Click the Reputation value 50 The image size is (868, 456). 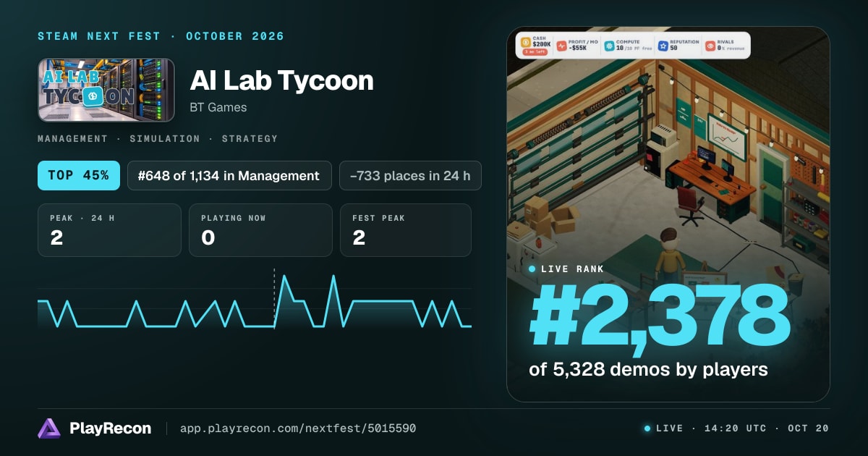coord(674,48)
